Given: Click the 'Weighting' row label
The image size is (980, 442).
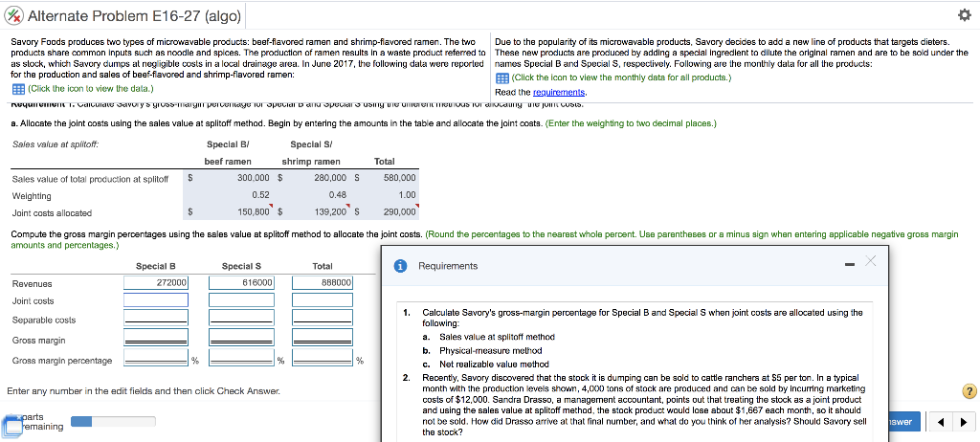Looking at the screenshot, I should coord(30,196).
